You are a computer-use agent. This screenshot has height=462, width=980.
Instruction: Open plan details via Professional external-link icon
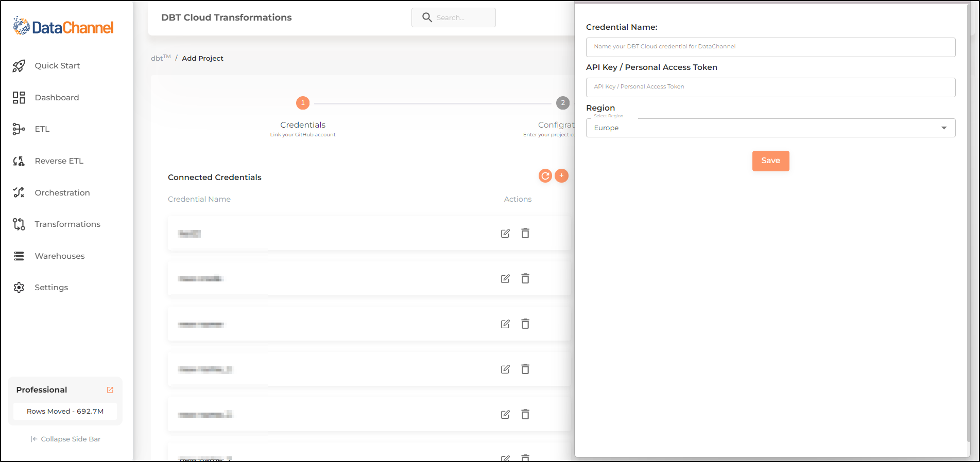pos(110,390)
